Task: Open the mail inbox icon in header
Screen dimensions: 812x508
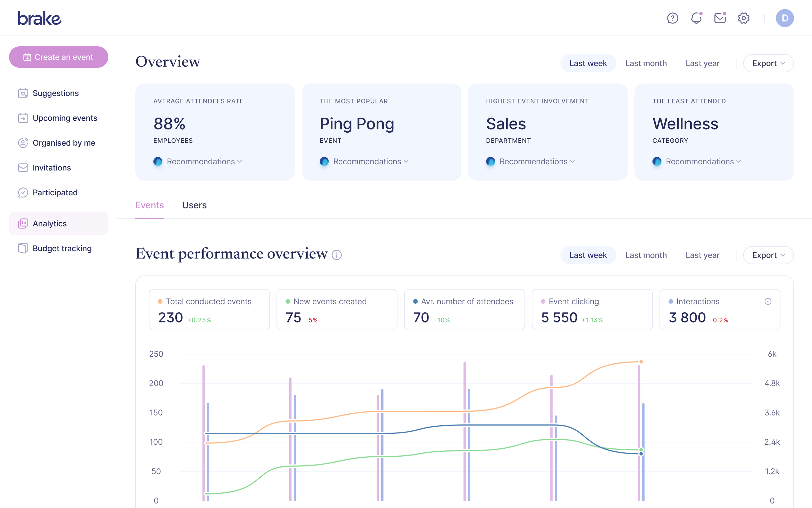Action: (720, 18)
